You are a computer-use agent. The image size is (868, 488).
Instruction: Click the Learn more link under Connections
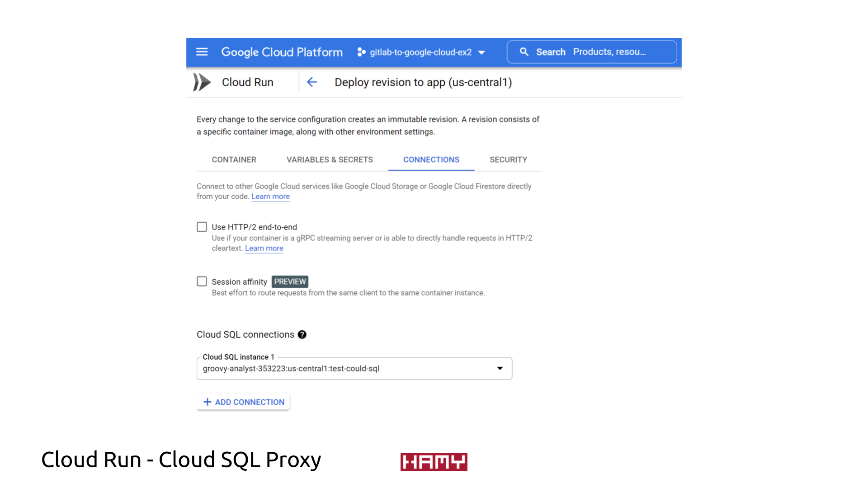(x=271, y=196)
